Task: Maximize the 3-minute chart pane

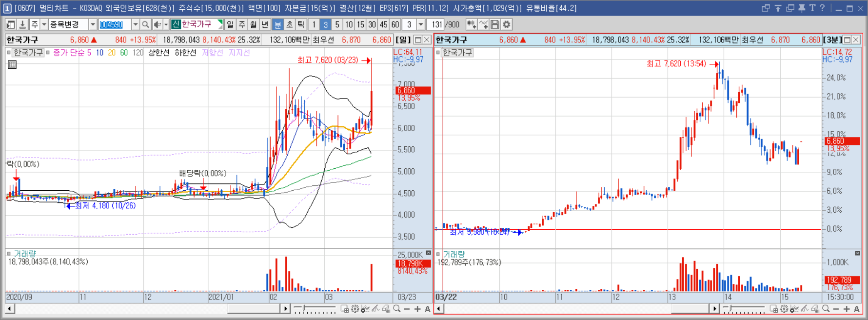Action: tap(848, 40)
